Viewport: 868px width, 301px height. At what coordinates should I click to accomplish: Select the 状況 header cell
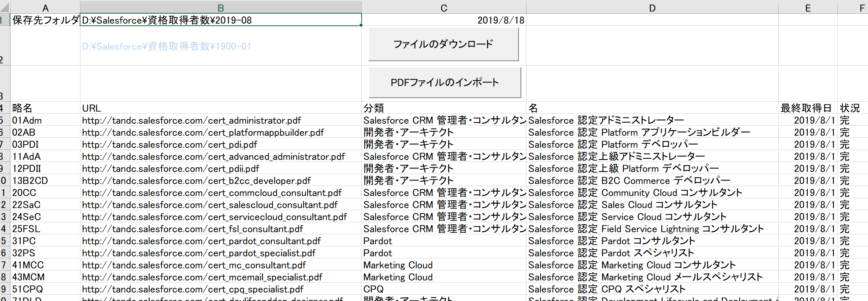coord(852,108)
